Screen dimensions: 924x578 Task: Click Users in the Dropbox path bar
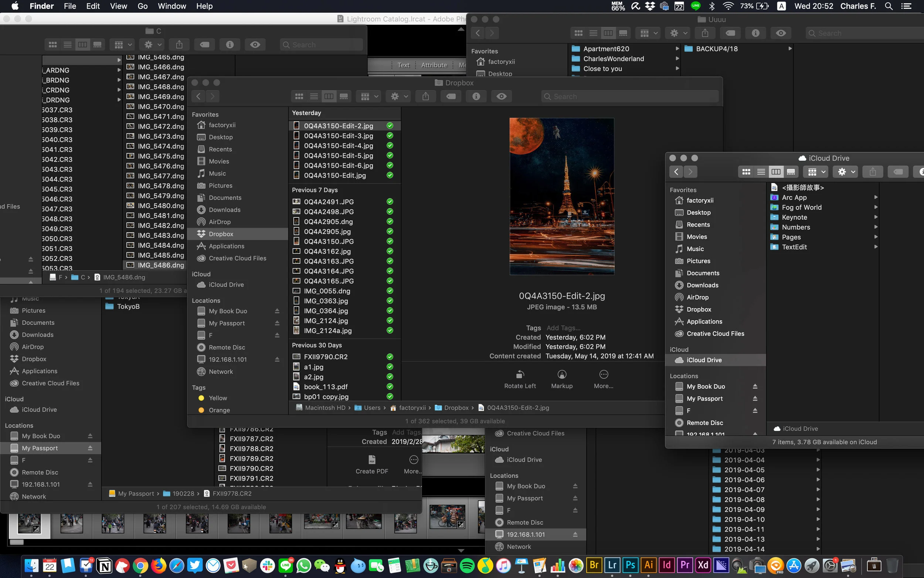367,408
